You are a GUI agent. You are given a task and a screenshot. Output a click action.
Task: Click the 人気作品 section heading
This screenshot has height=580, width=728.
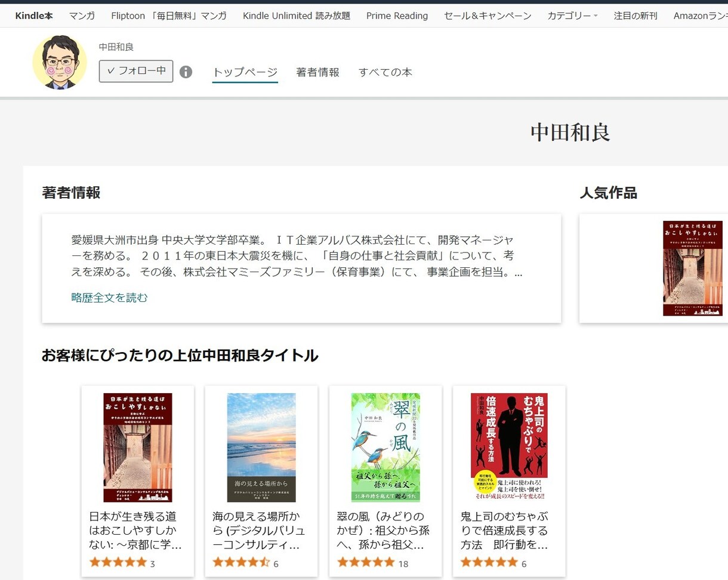coord(609,193)
